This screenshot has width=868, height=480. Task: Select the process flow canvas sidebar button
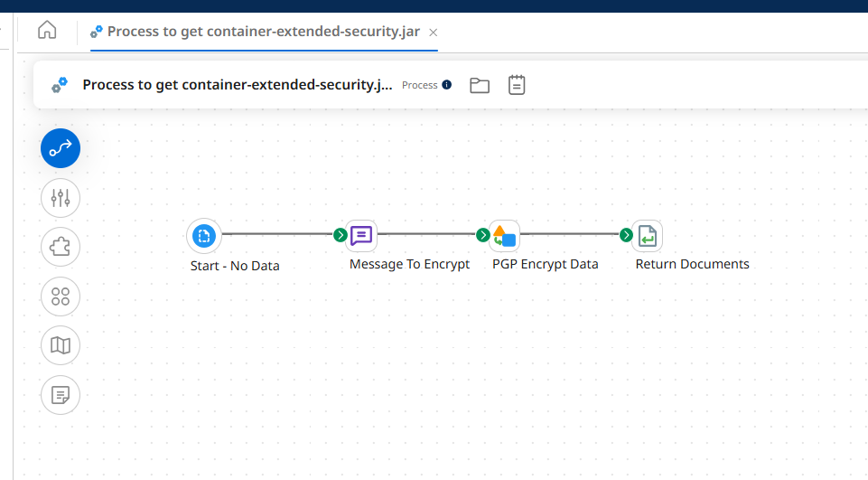pyautogui.click(x=61, y=148)
